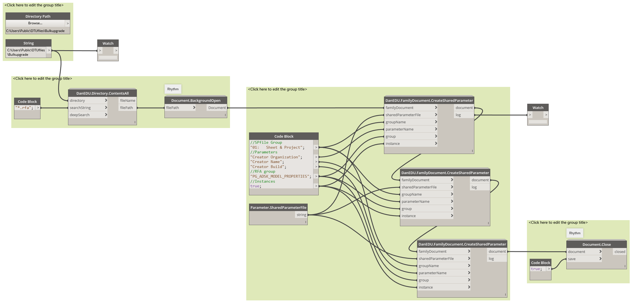Click the true; output port in large Code Block
This screenshot has width=644, height=304.
316,186
